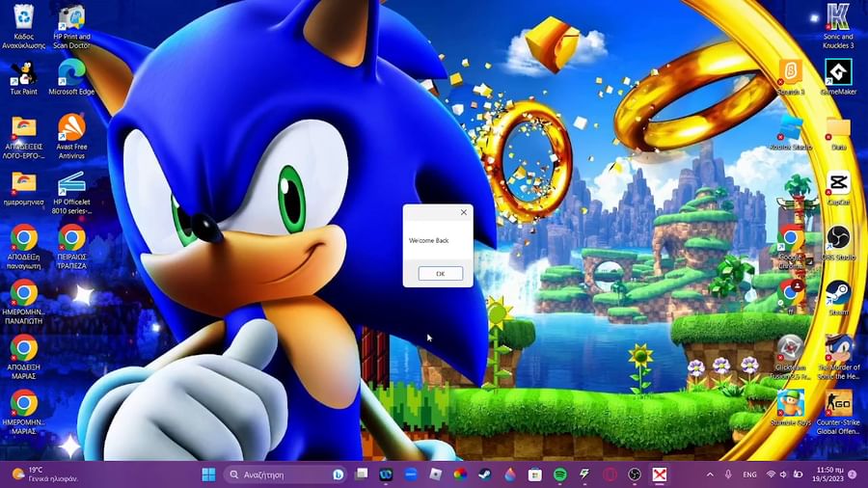Click OK in the Welcome Back dialog
This screenshot has height=488, width=868.
[x=440, y=273]
